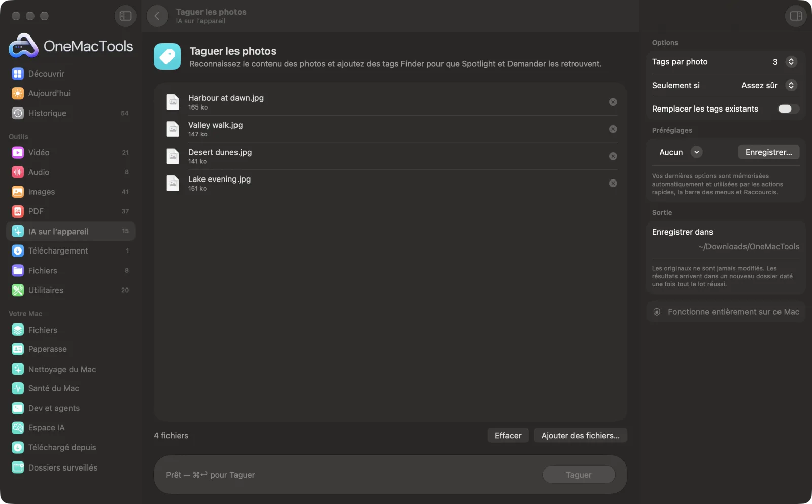This screenshot has height=504, width=812.
Task: Click the Paperasse sidebar icon
Action: [x=18, y=349]
